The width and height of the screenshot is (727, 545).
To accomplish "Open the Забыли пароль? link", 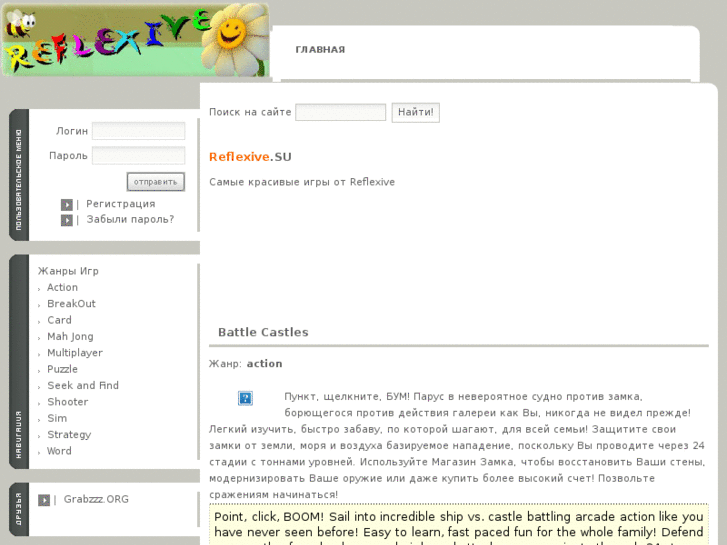I will 130,219.
